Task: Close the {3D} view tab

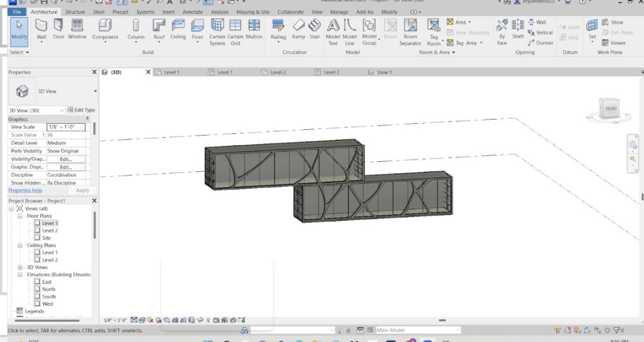Action: click(x=149, y=72)
